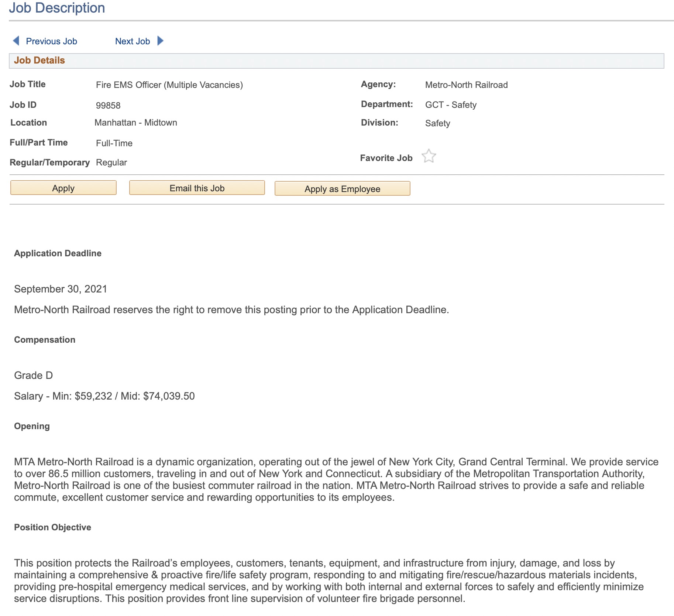Viewport: 674px width, 616px height.
Task: Mark job as favorite with star icon
Action: click(x=429, y=156)
